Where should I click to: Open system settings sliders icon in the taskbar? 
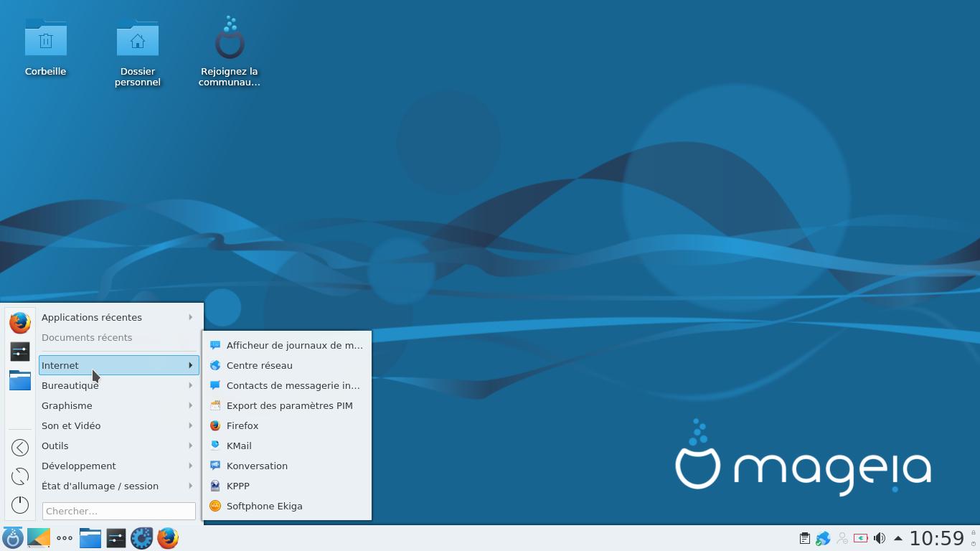tap(116, 538)
